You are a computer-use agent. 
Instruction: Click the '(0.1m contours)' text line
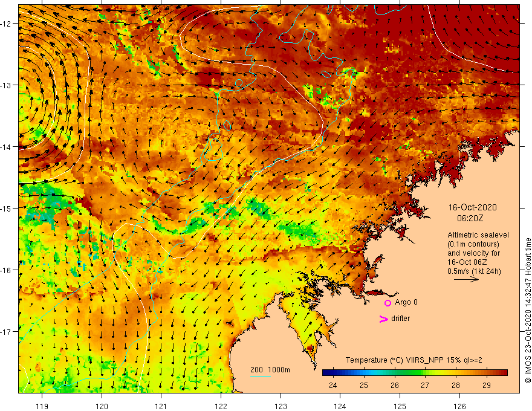(x=473, y=244)
